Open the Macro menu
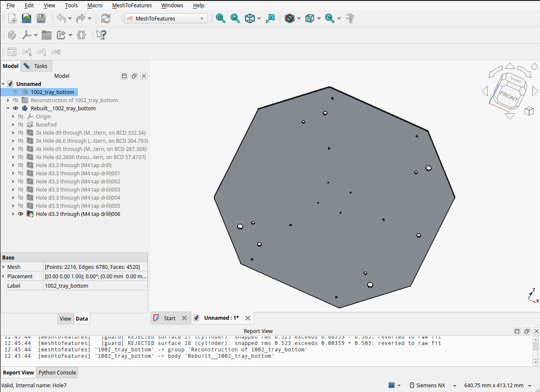This screenshot has width=540, height=392. [95, 5]
